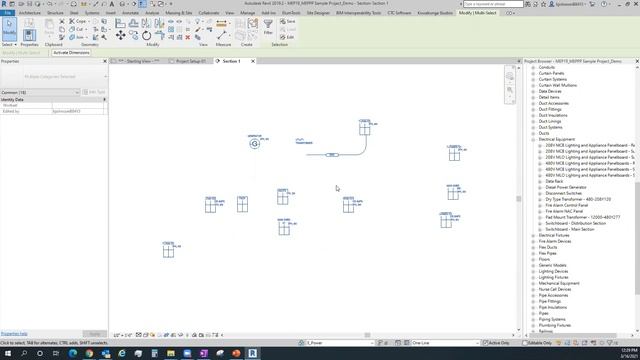Click the Aligned Dimension measure icon
Viewport: 640px width, 360px height.
pyautogui.click(x=221, y=24)
